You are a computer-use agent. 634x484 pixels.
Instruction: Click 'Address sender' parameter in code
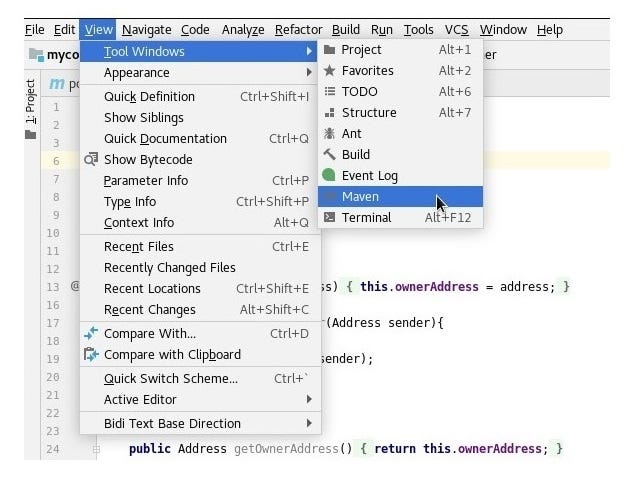(x=384, y=323)
